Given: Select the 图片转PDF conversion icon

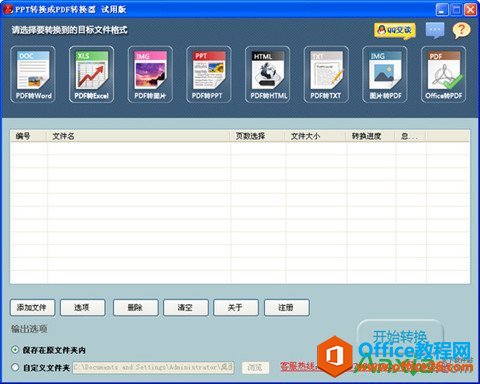Looking at the screenshot, I should point(385,74).
